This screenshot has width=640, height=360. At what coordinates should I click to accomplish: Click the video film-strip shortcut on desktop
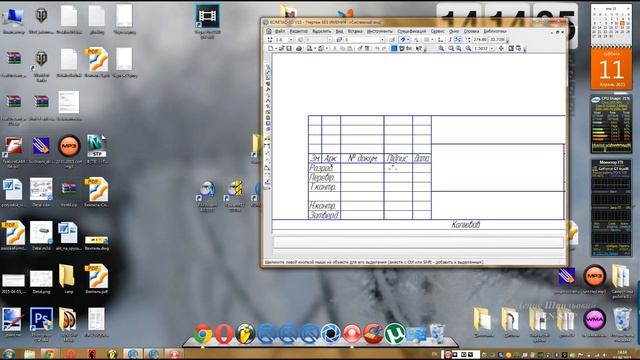coord(207,16)
